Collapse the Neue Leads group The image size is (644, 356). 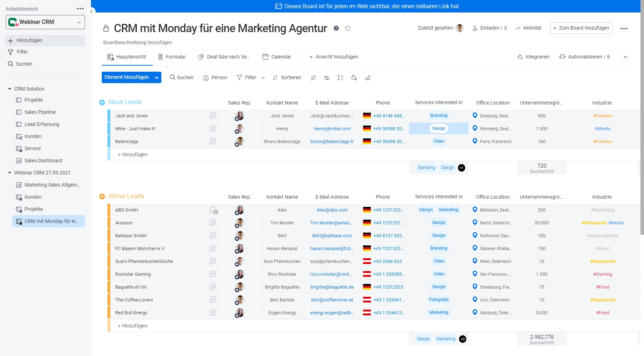click(102, 102)
